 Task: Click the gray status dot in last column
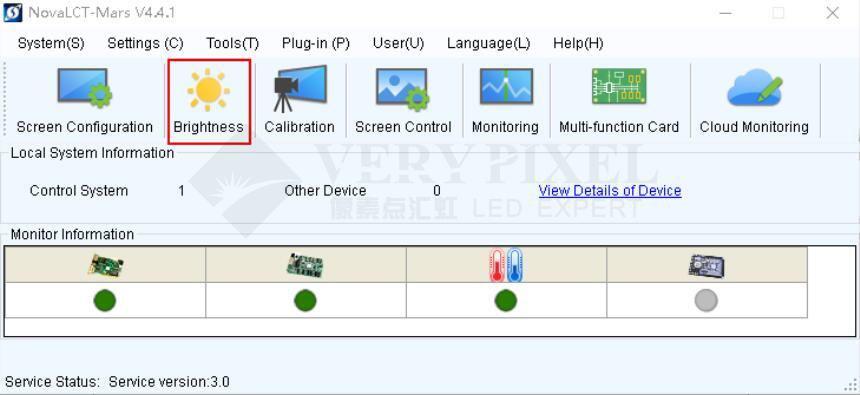(706, 301)
